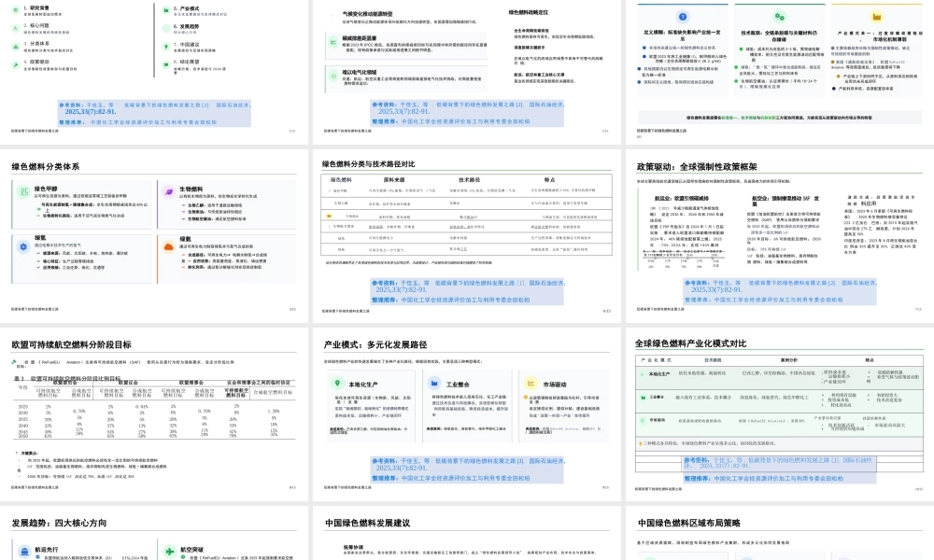Viewport: 934px width, 560px height.
Task: Click the 产业模式 agenda item icon
Action: (x=165, y=9)
